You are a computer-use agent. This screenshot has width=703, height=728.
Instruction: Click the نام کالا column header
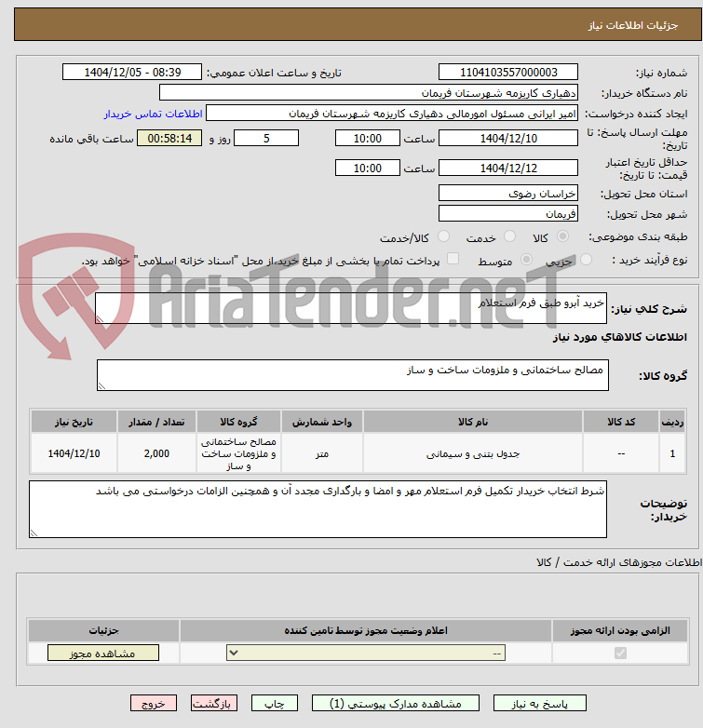coord(473,422)
